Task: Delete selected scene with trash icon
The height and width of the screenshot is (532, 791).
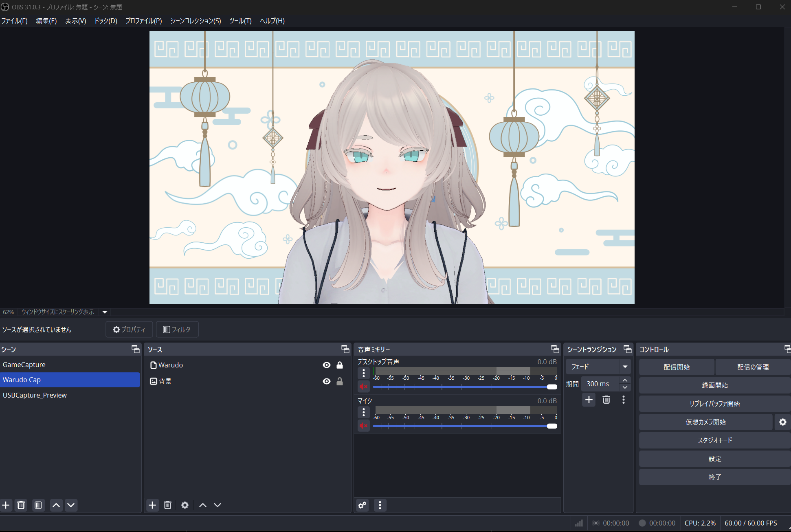Action: pos(21,505)
